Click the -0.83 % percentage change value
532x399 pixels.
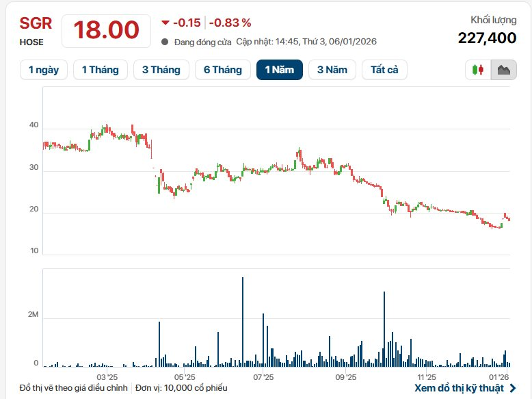pyautogui.click(x=230, y=23)
